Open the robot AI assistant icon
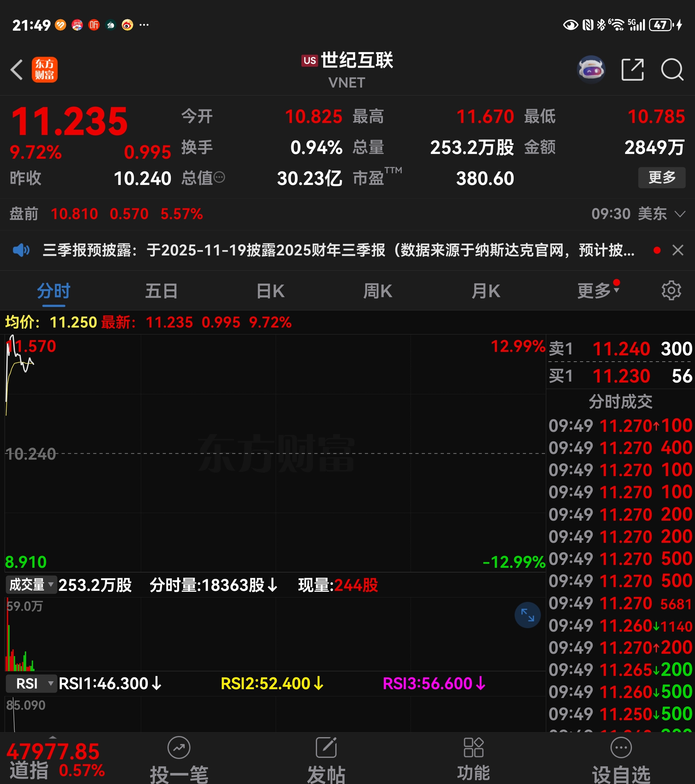The width and height of the screenshot is (695, 784). [591, 70]
